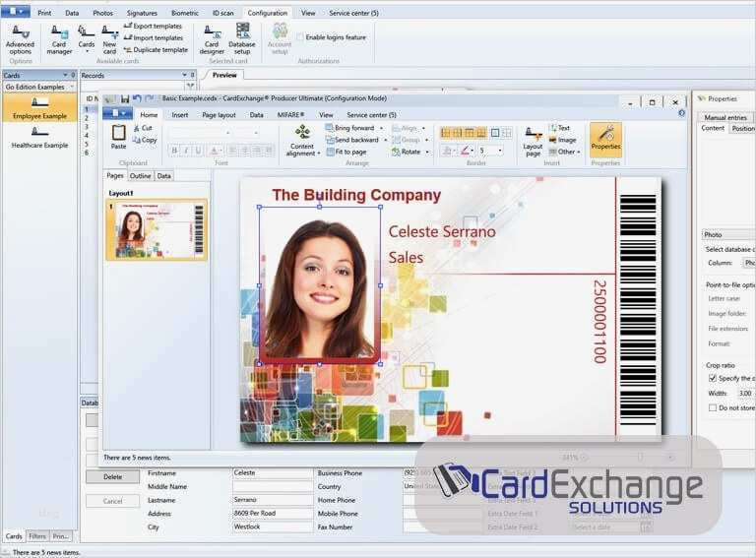Expand Bring forward dropdown arrow

(381, 128)
